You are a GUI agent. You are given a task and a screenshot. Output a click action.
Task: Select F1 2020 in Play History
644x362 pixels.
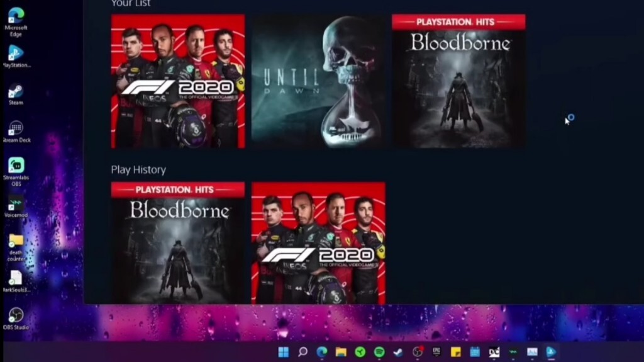click(x=318, y=243)
